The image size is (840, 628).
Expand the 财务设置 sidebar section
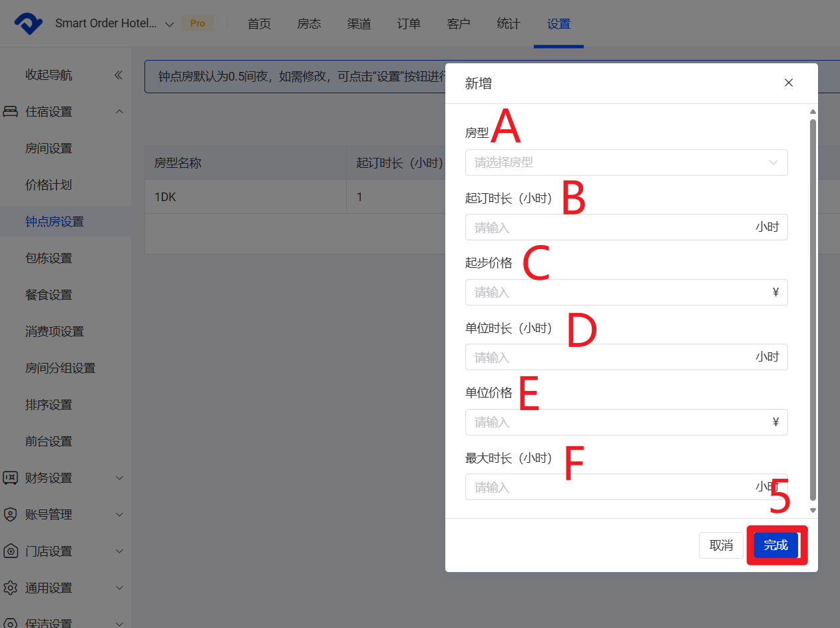(x=120, y=478)
